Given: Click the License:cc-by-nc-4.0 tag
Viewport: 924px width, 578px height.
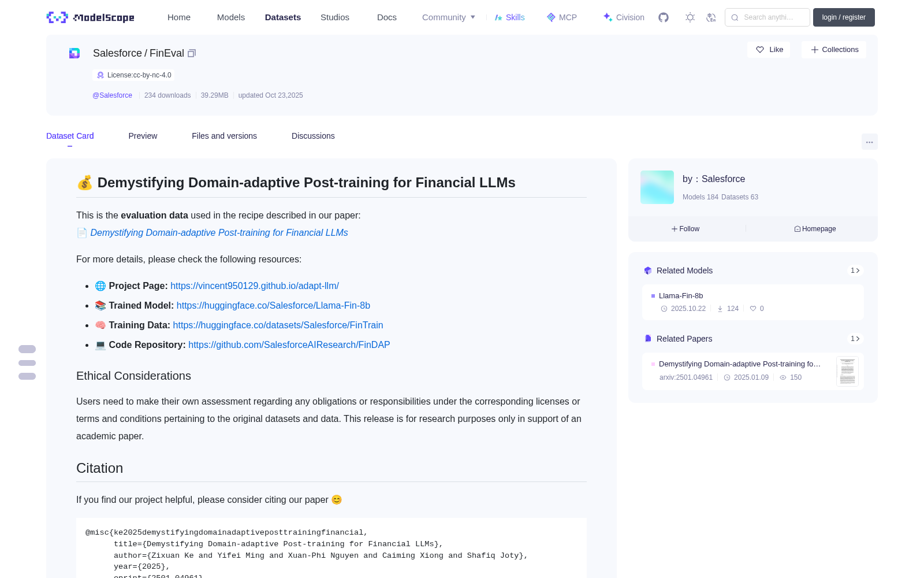Looking at the screenshot, I should (134, 75).
